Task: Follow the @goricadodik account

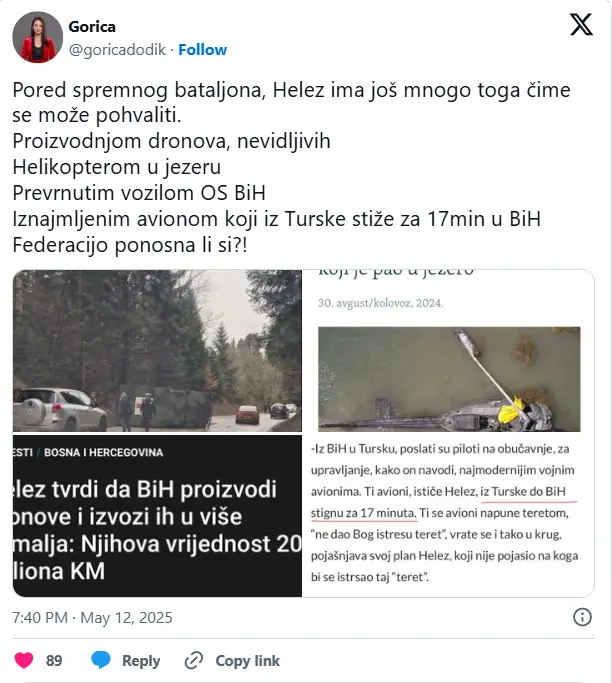Action: point(203,50)
